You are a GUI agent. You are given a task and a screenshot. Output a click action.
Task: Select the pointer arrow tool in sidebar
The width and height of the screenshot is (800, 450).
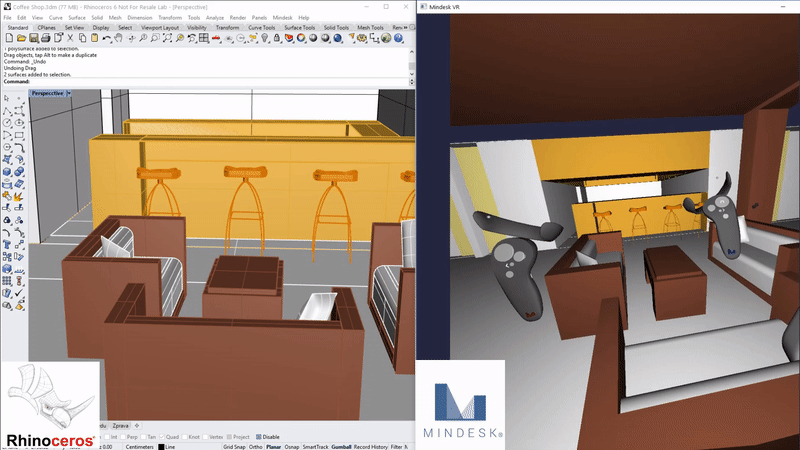[7, 98]
